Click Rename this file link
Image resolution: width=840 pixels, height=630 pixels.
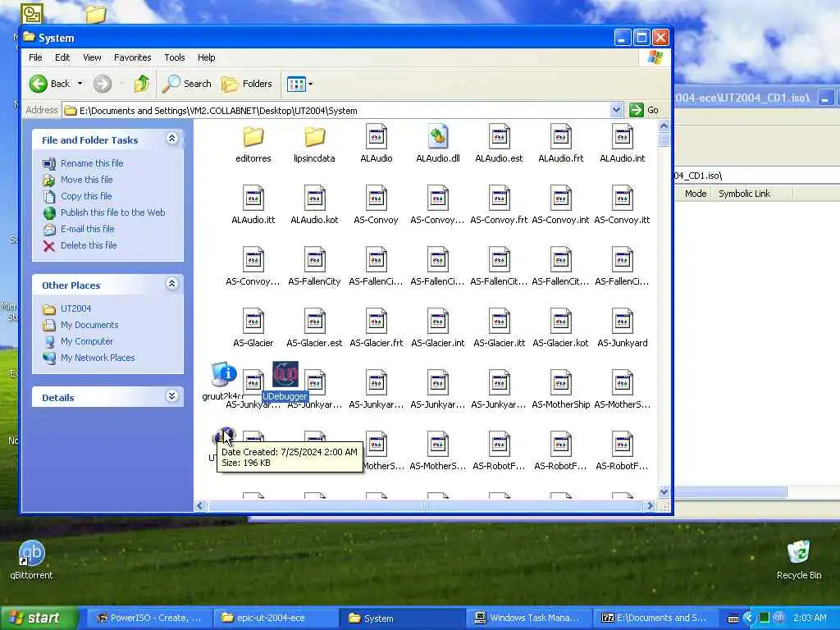tap(92, 163)
